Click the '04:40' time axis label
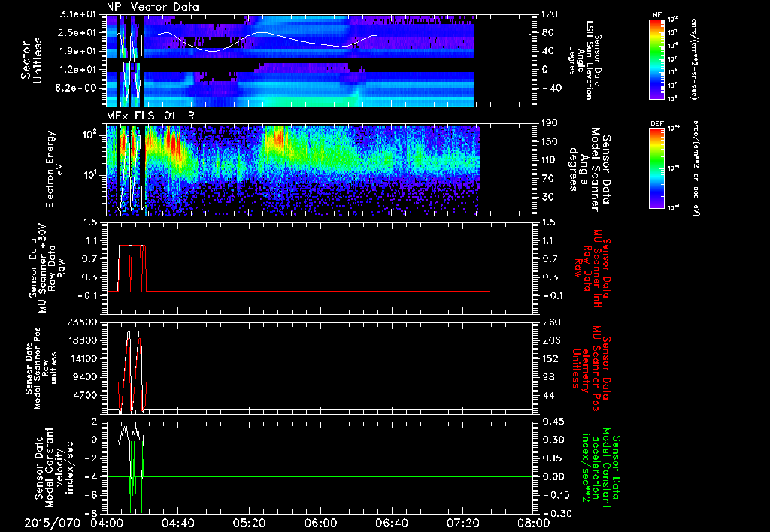770x532 pixels. tap(177, 523)
